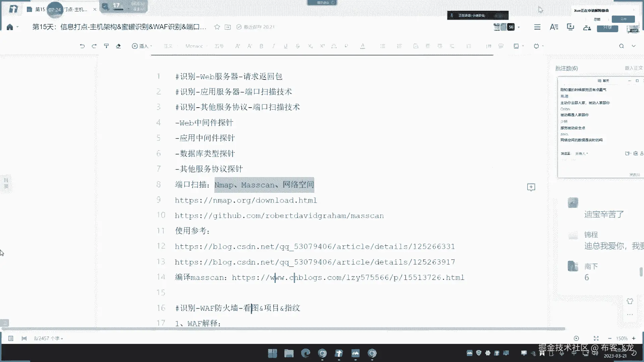Star this document as favorite
644x362 pixels.
coord(217,27)
